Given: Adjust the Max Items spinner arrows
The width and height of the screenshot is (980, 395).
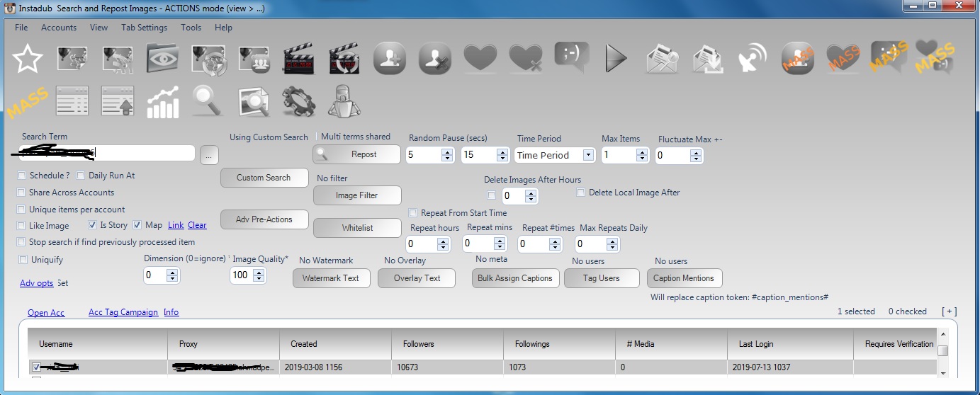Looking at the screenshot, I should tap(642, 155).
